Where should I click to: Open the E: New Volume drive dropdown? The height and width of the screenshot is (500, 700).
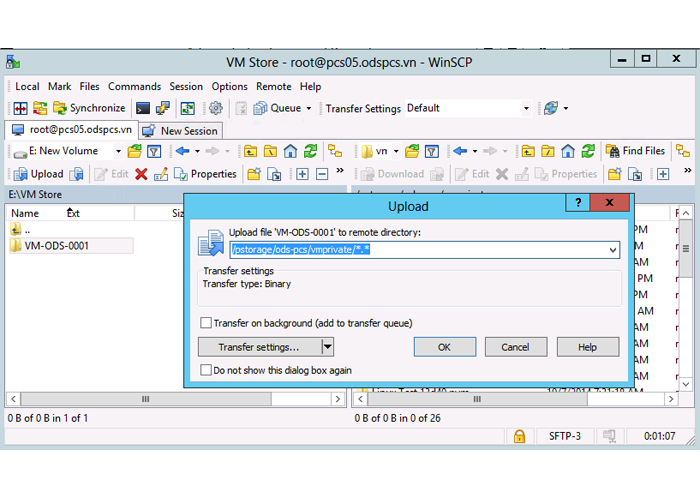(x=118, y=151)
